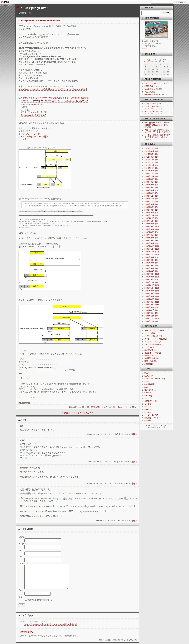This screenshot has height=644, width=189.
Task: Open recent entry ライフプランセミナー
Action: [x=153, y=84]
